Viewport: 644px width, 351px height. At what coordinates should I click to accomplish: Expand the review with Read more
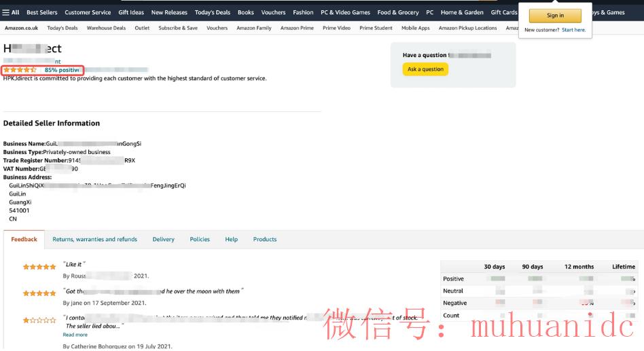coord(75,335)
